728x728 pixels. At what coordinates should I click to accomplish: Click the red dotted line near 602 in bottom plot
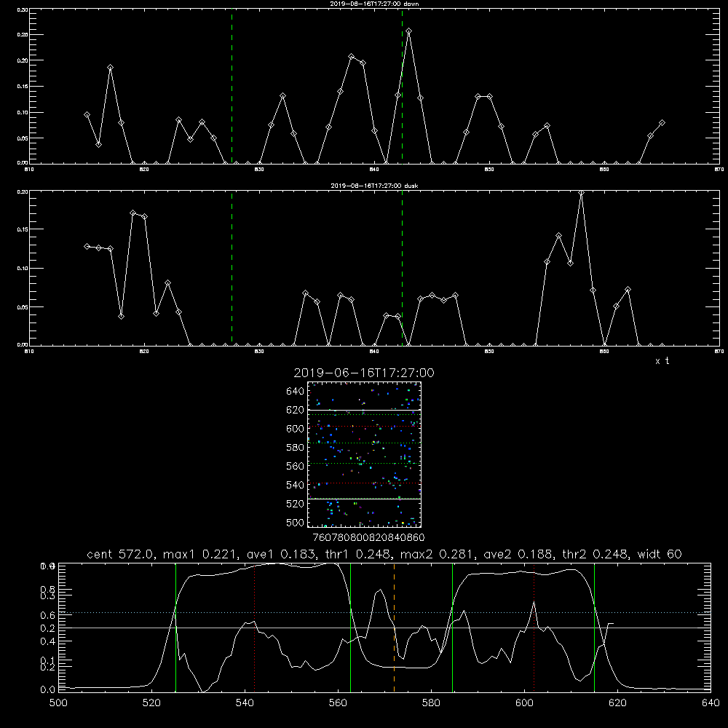point(534,627)
